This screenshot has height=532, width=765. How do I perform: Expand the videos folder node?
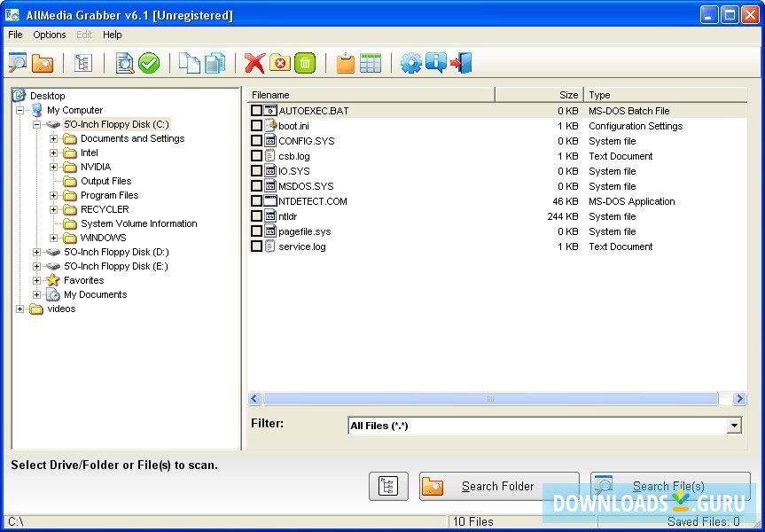(x=20, y=309)
